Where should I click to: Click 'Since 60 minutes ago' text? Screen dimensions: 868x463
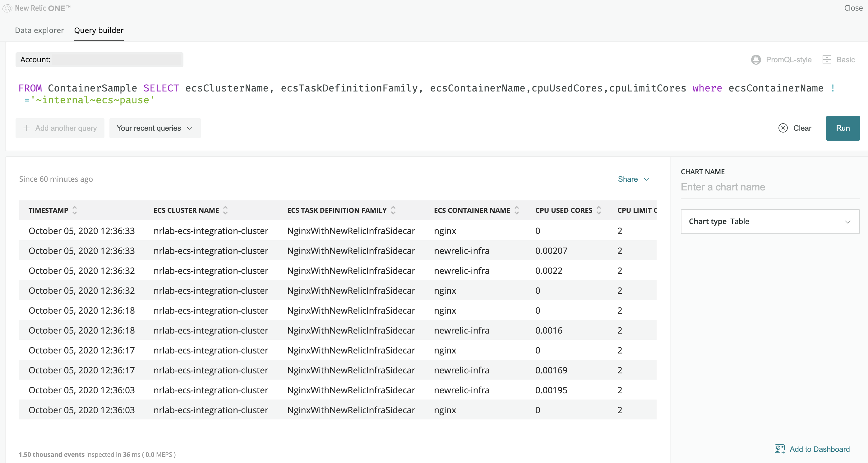[56, 179]
